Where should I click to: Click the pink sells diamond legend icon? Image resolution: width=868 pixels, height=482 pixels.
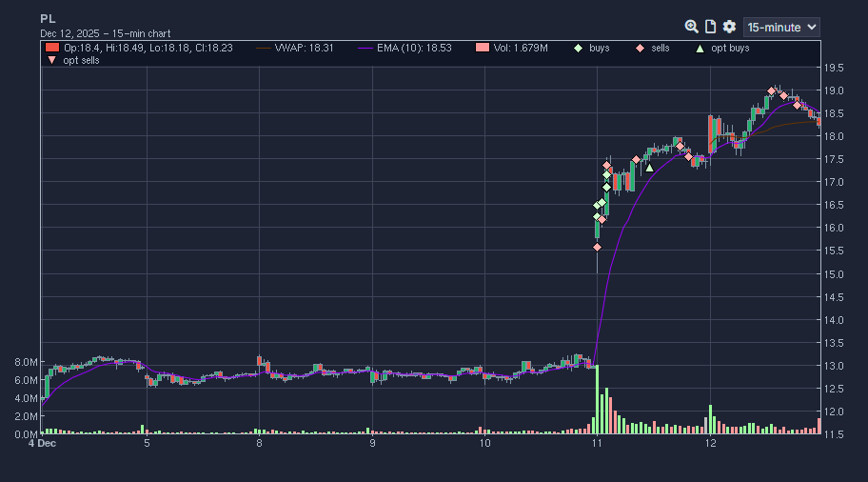coord(640,49)
